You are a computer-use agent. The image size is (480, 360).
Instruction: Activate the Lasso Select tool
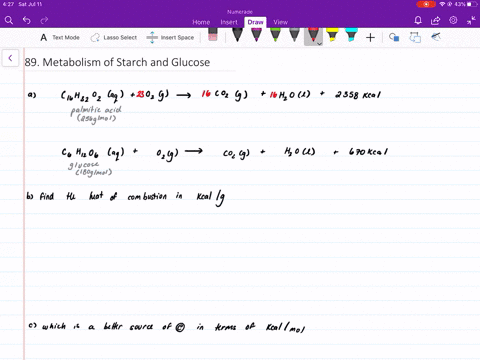114,37
